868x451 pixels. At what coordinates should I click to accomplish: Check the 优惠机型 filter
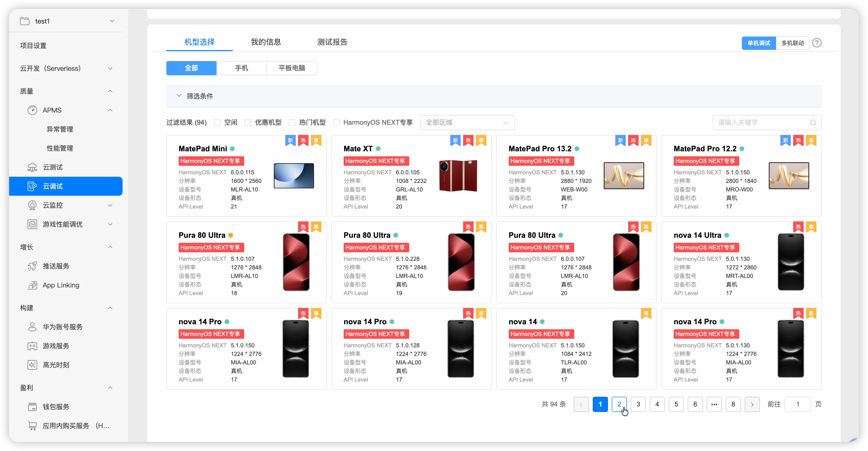pyautogui.click(x=248, y=122)
